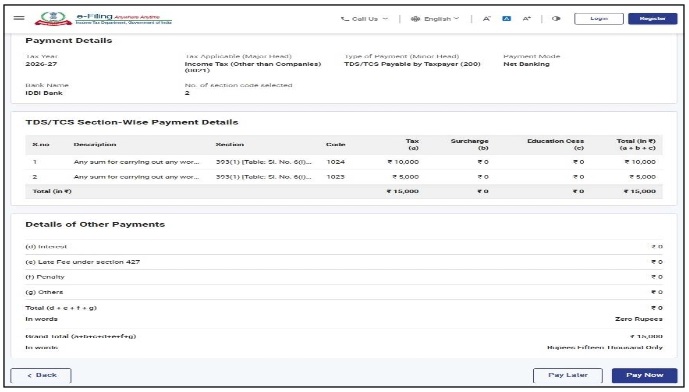The height and width of the screenshot is (392, 689).
Task: Click the phone icon beside Call Us
Action: [x=345, y=19]
